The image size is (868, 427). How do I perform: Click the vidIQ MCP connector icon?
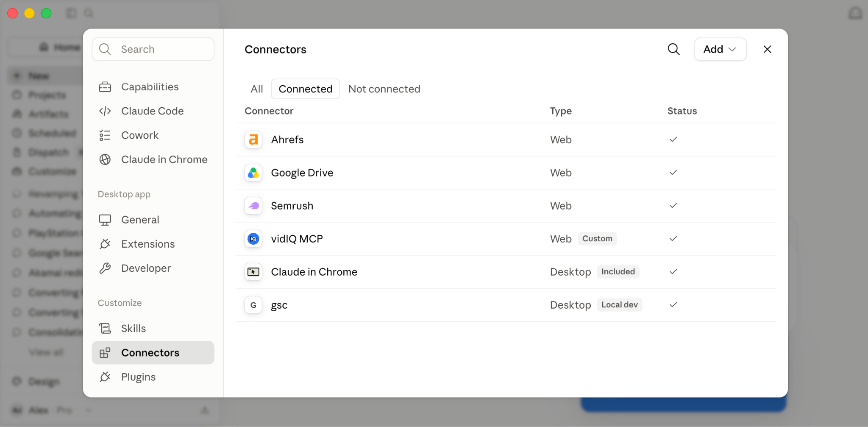tap(253, 239)
